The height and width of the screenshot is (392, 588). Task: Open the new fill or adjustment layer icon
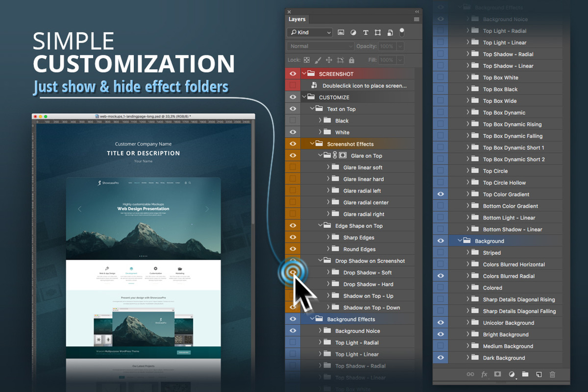coord(511,374)
